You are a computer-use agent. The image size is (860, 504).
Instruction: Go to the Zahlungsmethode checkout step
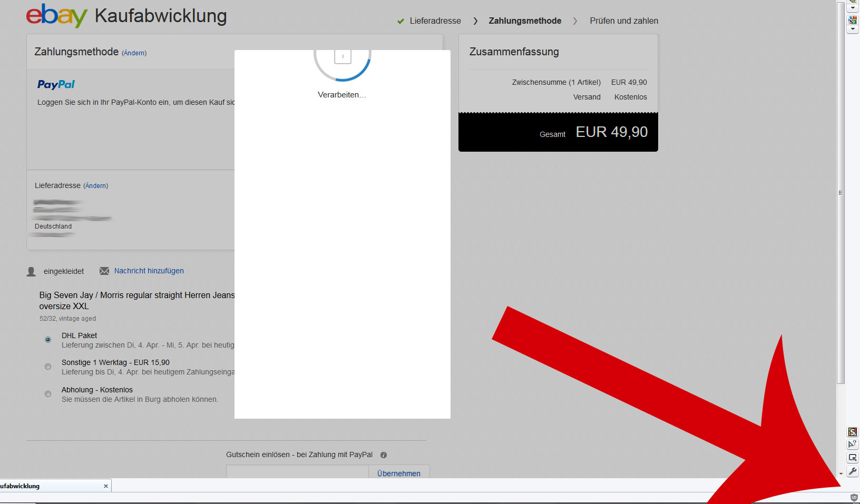click(x=525, y=21)
